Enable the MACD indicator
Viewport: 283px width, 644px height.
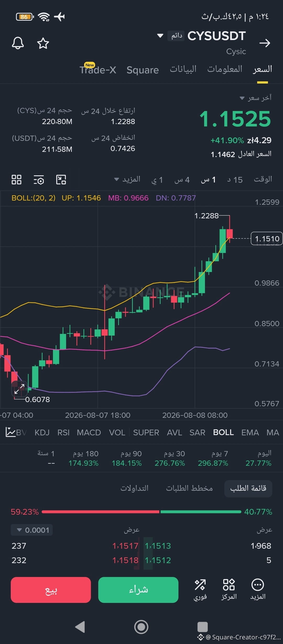[89, 432]
